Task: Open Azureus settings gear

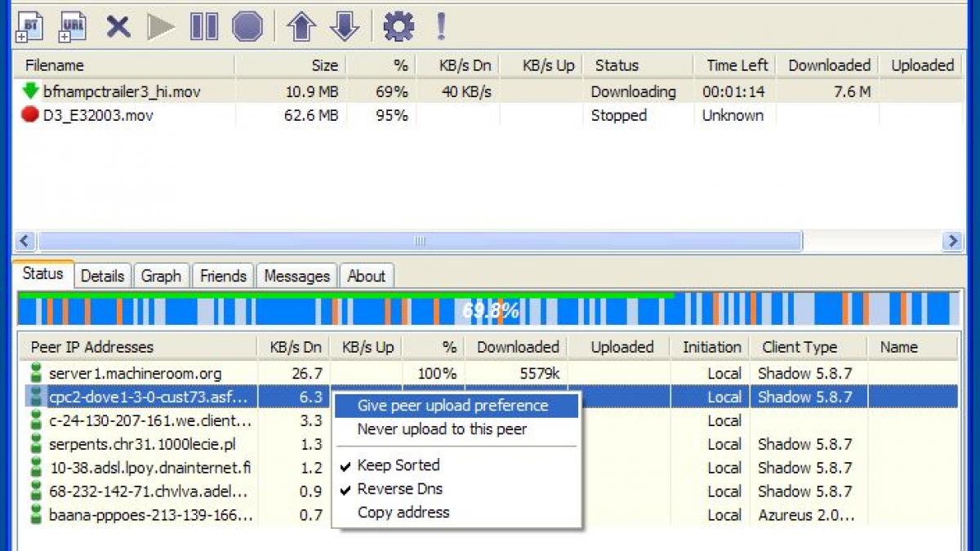Action: point(398,25)
